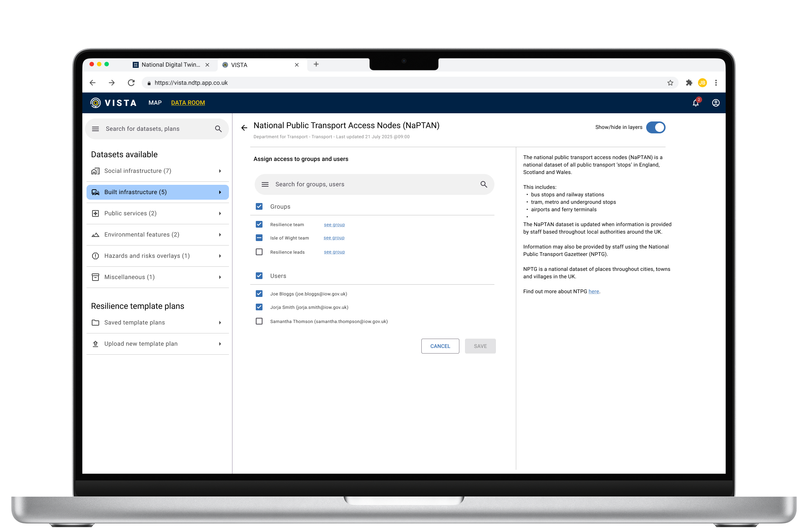Click the VISTA logo icon

point(96,103)
